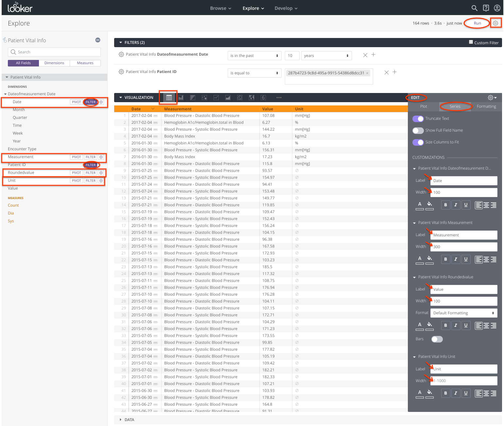Enable Show Full Field Name toggle
The height and width of the screenshot is (426, 504).
pyautogui.click(x=418, y=130)
